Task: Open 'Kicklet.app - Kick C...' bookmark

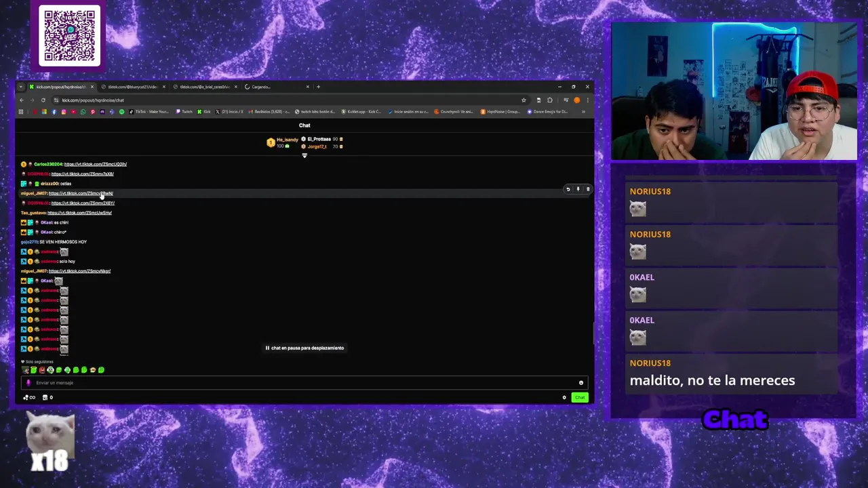Action: [361, 112]
